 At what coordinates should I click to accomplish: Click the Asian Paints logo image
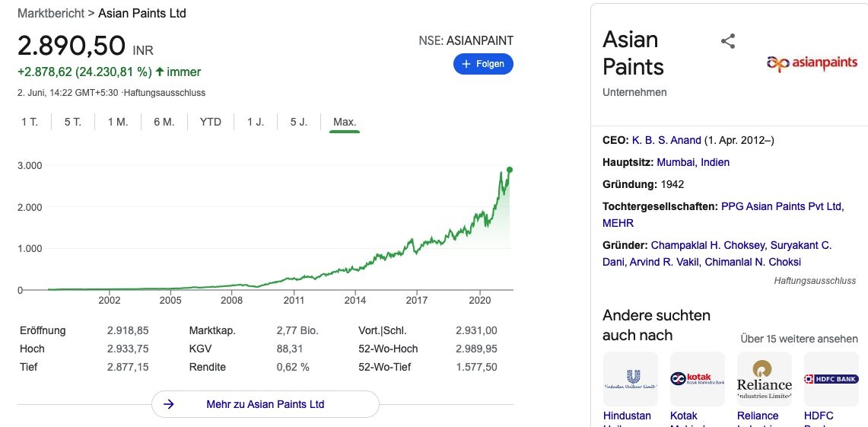(x=812, y=64)
